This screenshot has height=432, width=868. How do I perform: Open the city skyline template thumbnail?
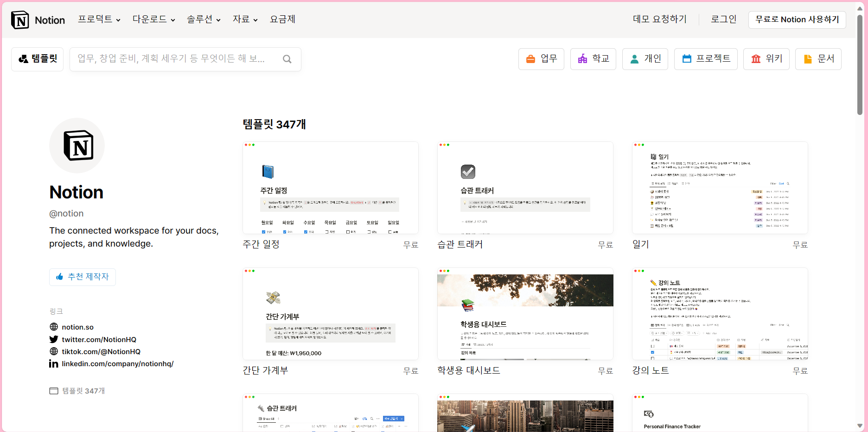525,413
